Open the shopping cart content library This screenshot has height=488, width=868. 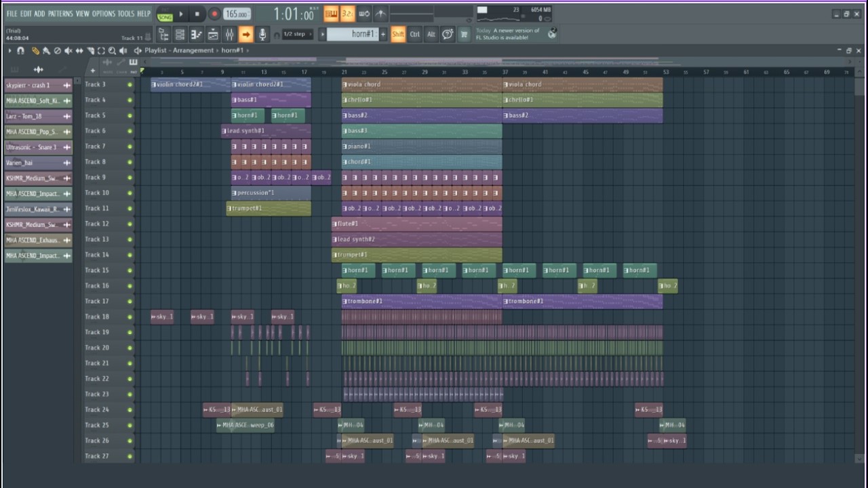464,34
